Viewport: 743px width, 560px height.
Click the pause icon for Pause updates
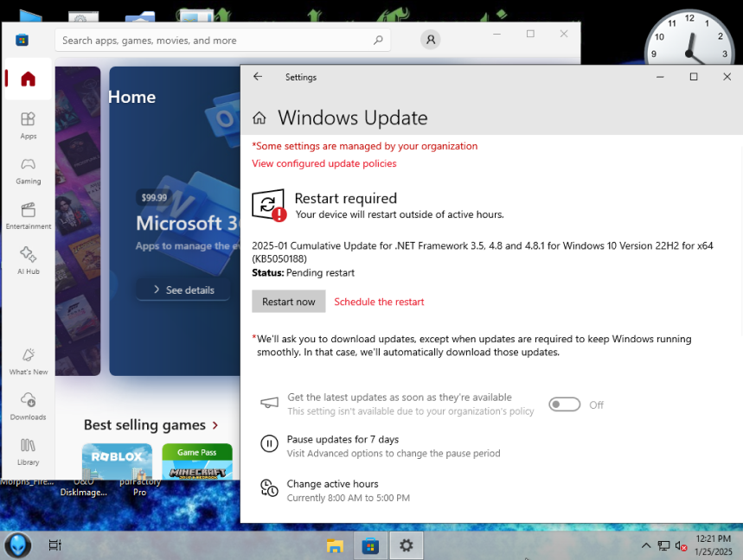(269, 443)
